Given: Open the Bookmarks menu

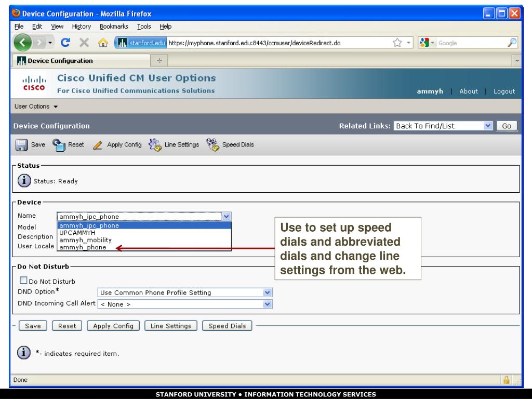Looking at the screenshot, I should 114,26.
